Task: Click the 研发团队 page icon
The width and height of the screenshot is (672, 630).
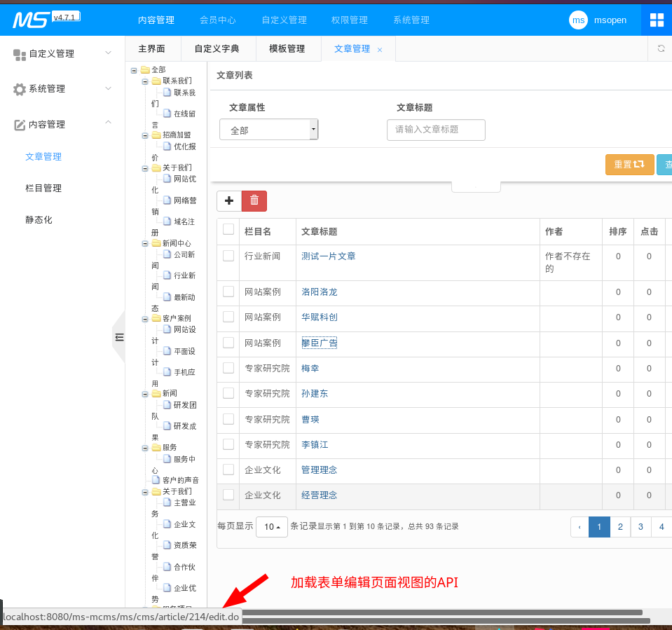Action: point(167,404)
